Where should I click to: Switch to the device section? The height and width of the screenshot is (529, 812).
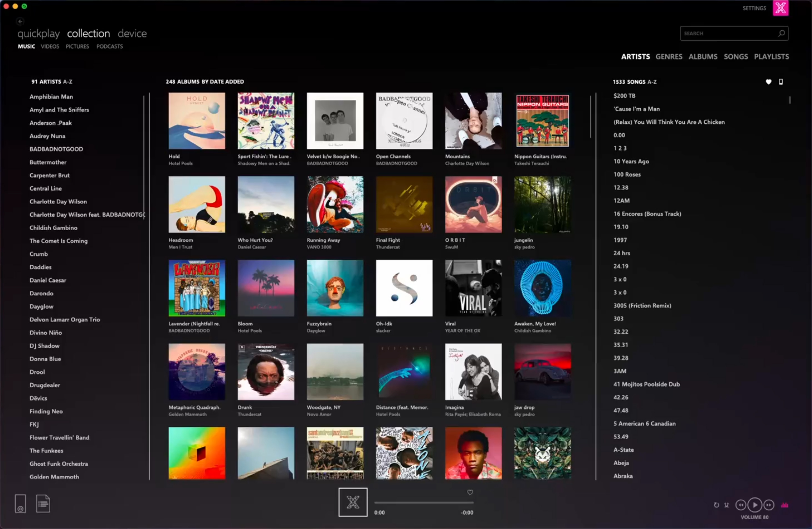132,34
